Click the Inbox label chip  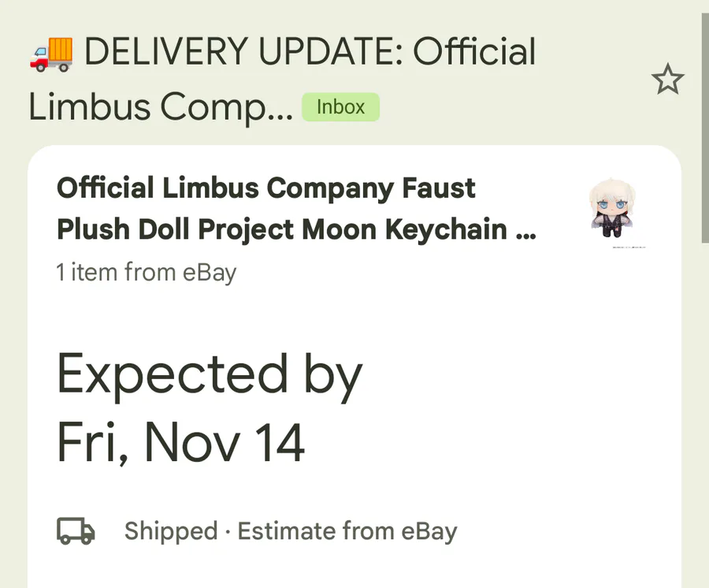coord(340,107)
